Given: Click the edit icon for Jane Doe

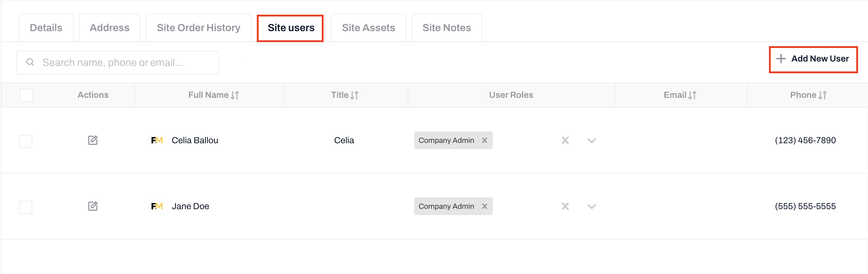Looking at the screenshot, I should [93, 206].
